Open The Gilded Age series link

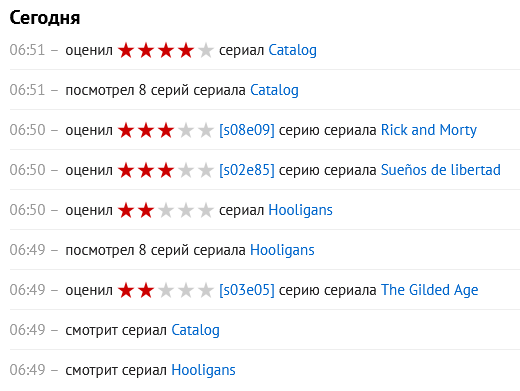coord(429,290)
